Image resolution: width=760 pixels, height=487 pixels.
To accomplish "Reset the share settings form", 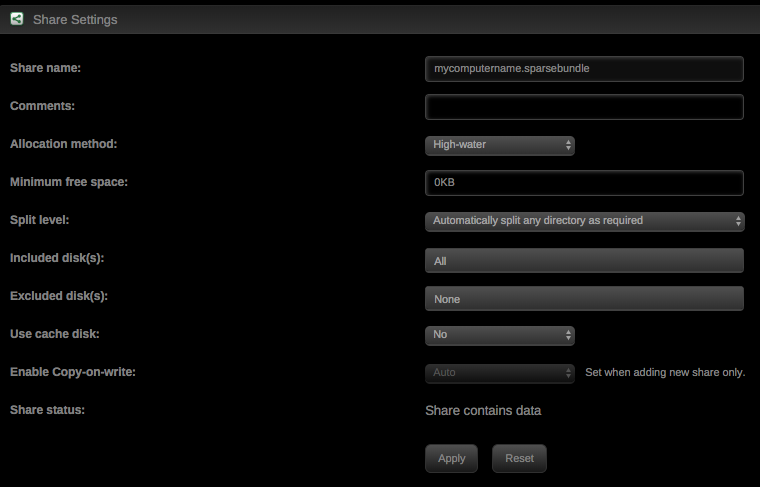I will (x=519, y=458).
